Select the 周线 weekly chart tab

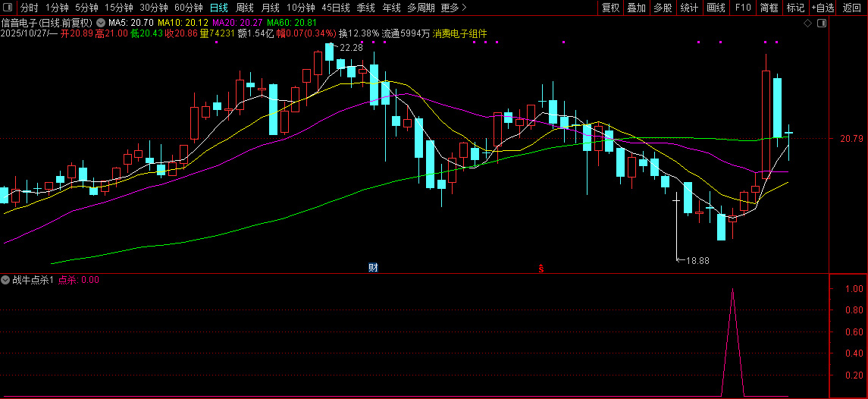pyautogui.click(x=245, y=8)
